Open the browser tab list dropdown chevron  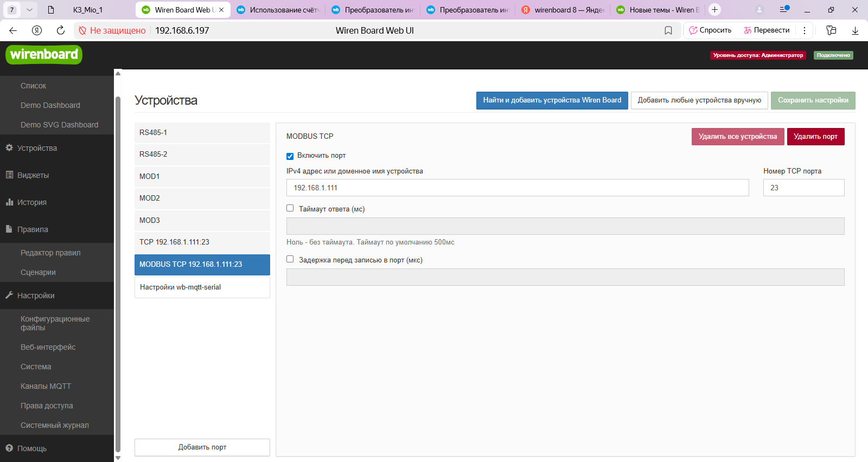click(x=29, y=10)
